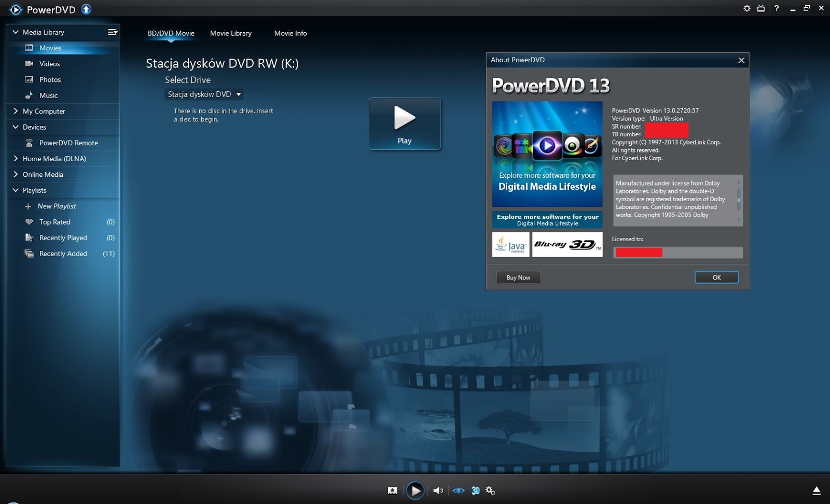Open the Recently Added playlist

(63, 254)
